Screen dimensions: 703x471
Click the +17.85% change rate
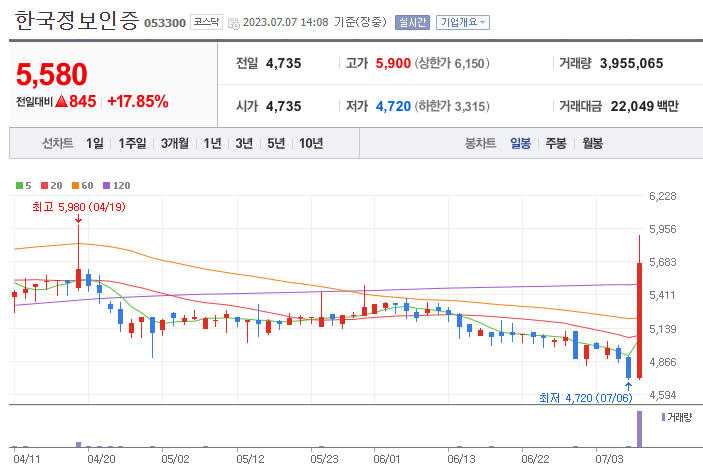[138, 101]
